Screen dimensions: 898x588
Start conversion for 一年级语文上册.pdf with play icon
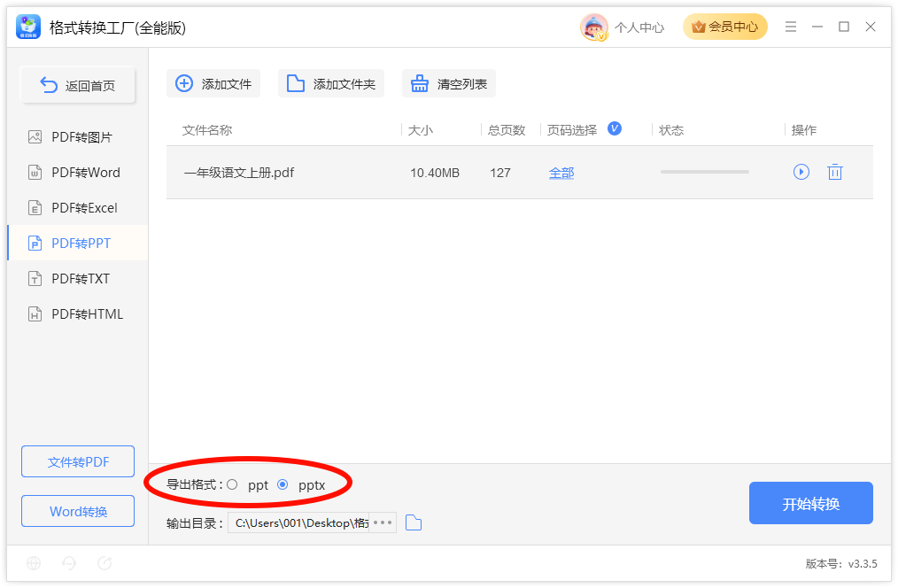coord(801,172)
